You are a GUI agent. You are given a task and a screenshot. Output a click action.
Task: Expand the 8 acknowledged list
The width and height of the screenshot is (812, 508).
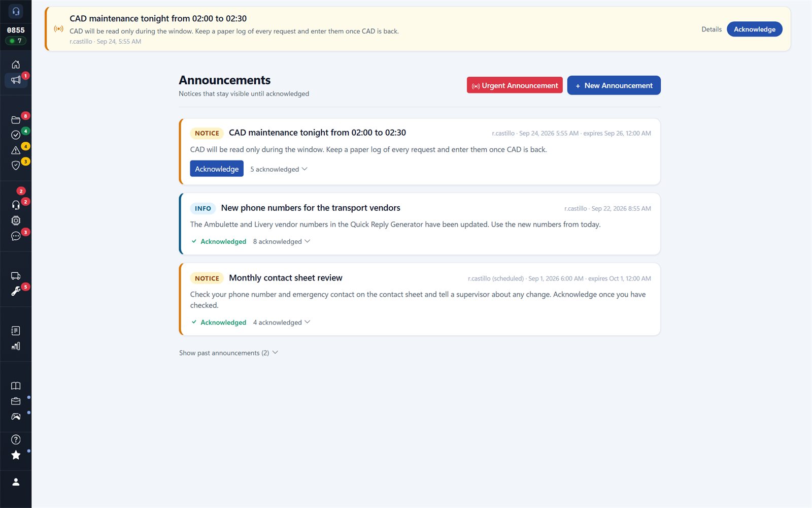pyautogui.click(x=282, y=241)
